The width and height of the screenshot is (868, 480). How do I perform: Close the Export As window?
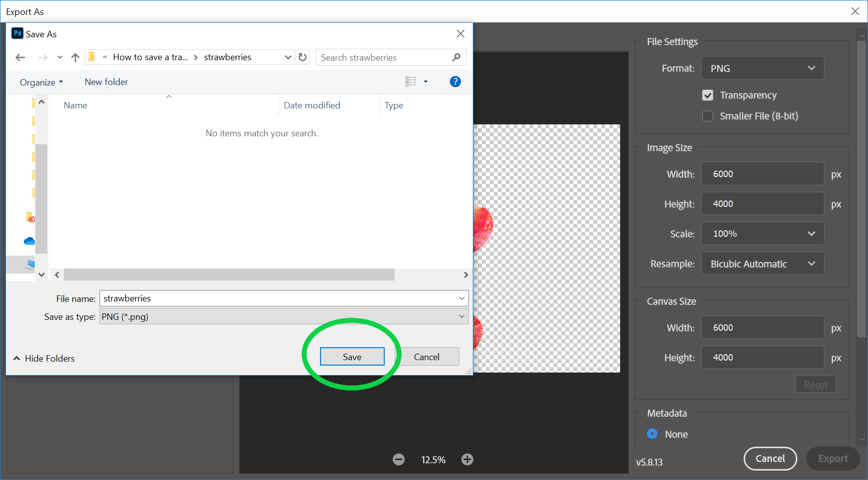pos(855,11)
